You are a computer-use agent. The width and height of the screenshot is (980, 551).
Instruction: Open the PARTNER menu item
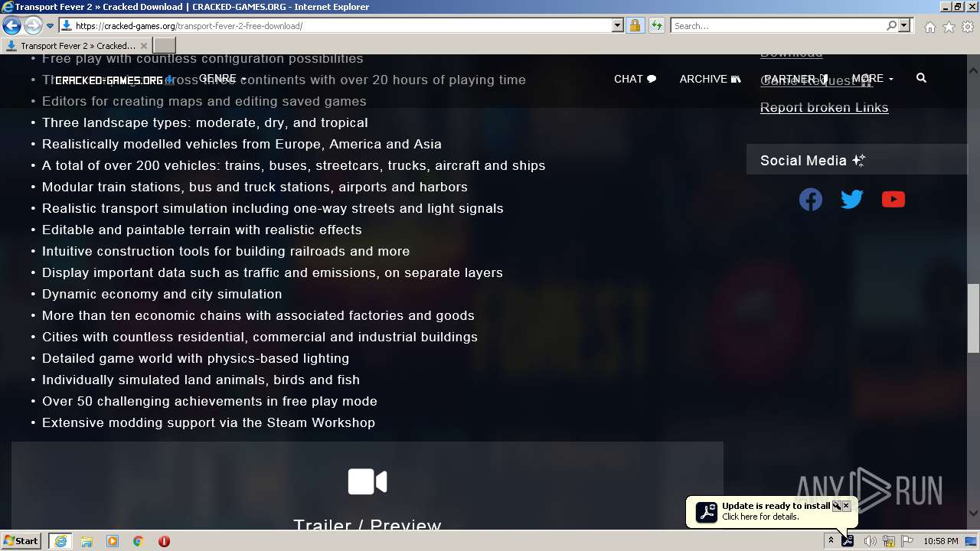(796, 79)
